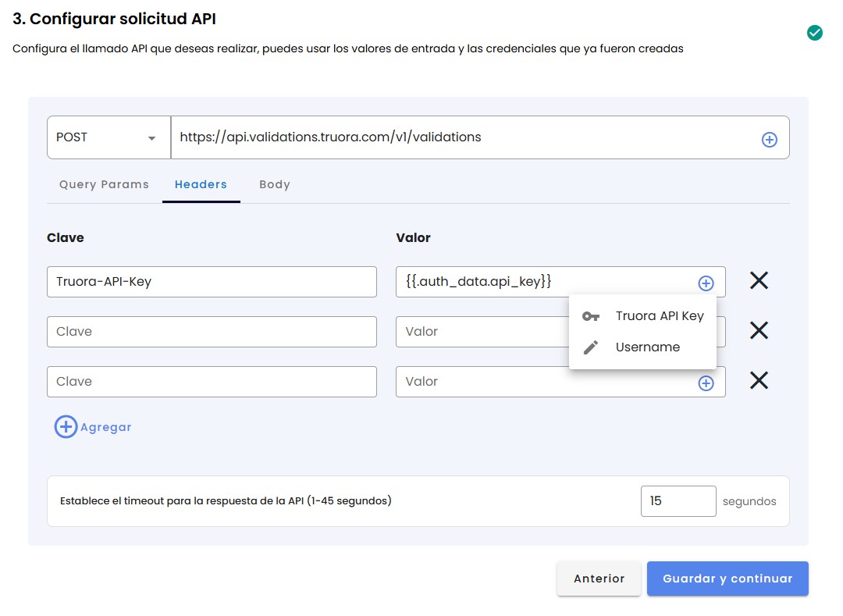This screenshot has width=843, height=616.
Task: Delete the third empty header row
Action: point(758,380)
